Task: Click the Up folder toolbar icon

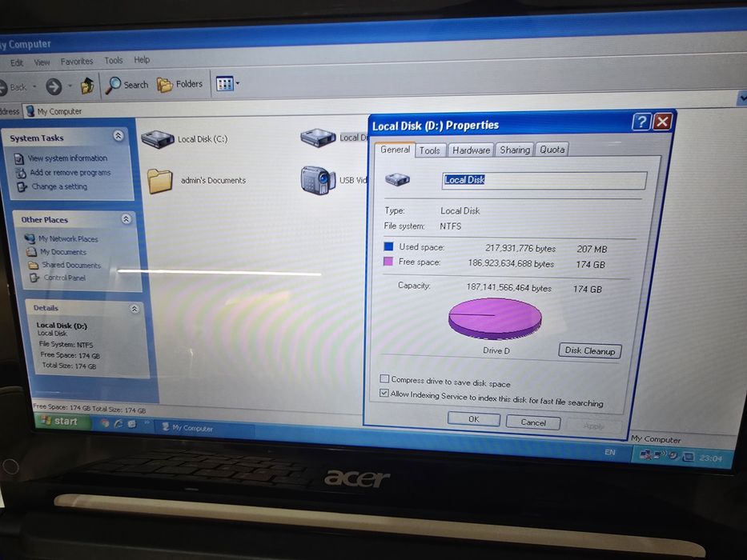Action: (x=87, y=86)
